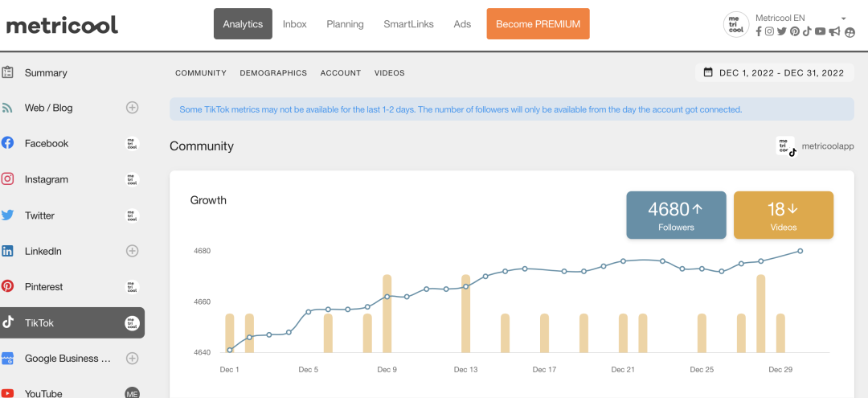Open SmartLinks from top navigation
Screen dimensions: 868x398
tap(408, 24)
